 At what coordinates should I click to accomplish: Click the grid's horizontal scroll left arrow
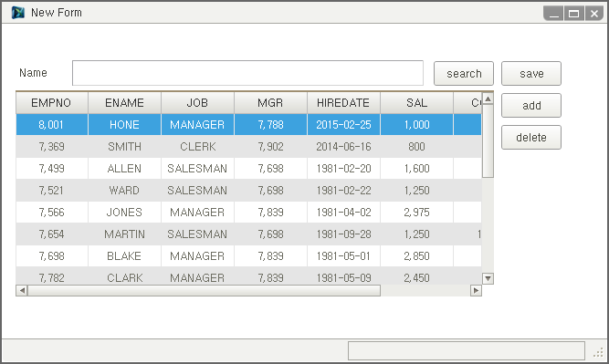click(x=22, y=290)
